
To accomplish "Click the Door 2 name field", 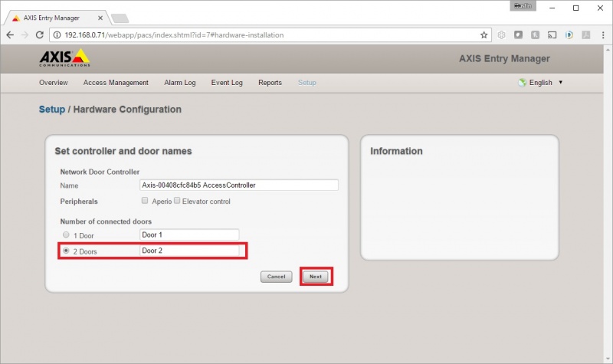I will pyautogui.click(x=189, y=251).
